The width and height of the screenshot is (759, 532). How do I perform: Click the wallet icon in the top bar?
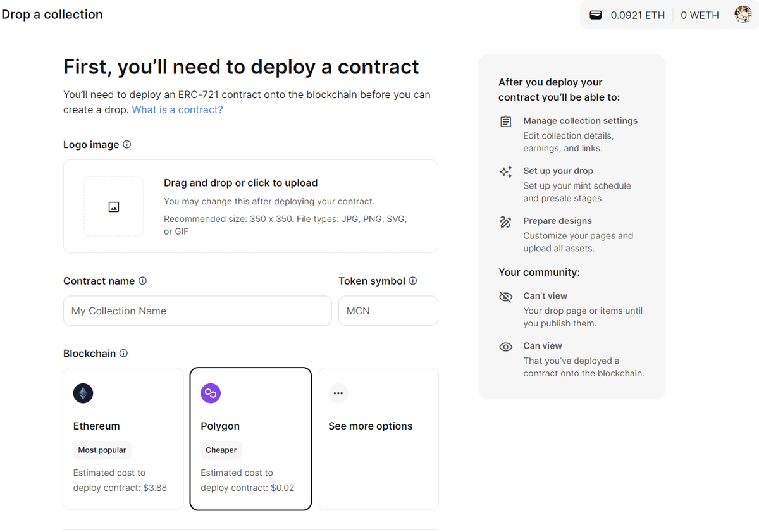pyautogui.click(x=595, y=15)
